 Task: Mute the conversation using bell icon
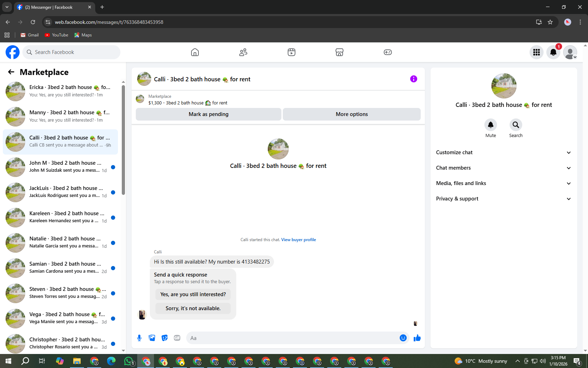pyautogui.click(x=491, y=125)
